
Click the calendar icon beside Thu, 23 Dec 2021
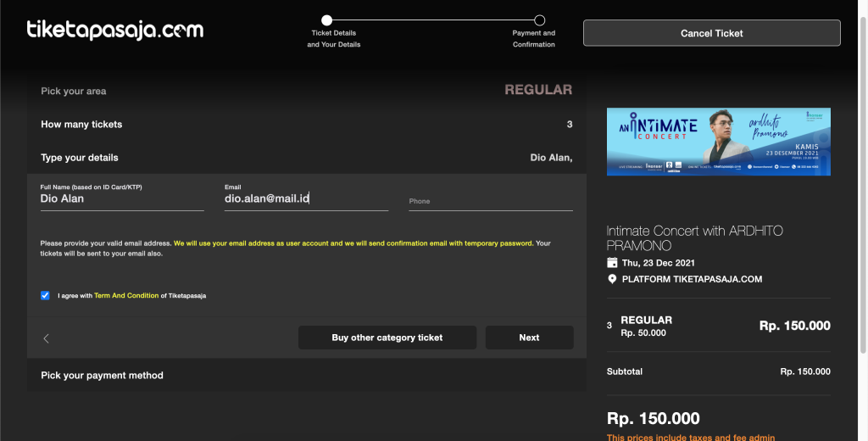[x=612, y=263]
